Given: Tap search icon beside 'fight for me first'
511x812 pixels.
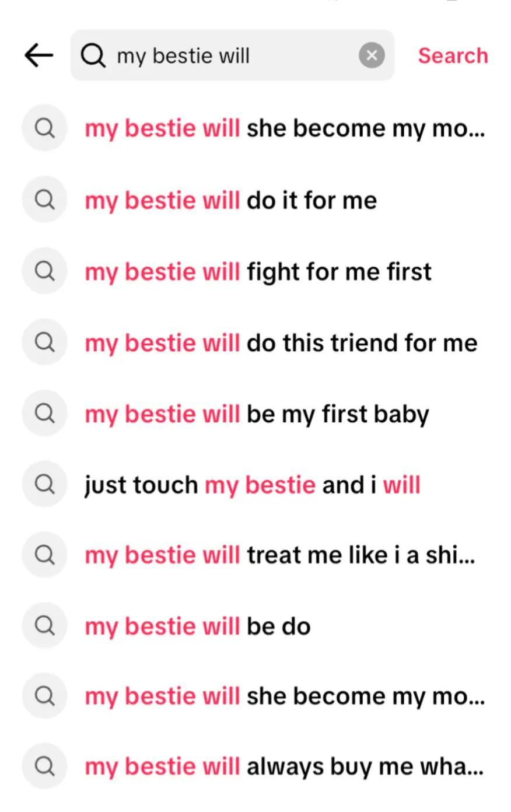Looking at the screenshot, I should [x=45, y=271].
